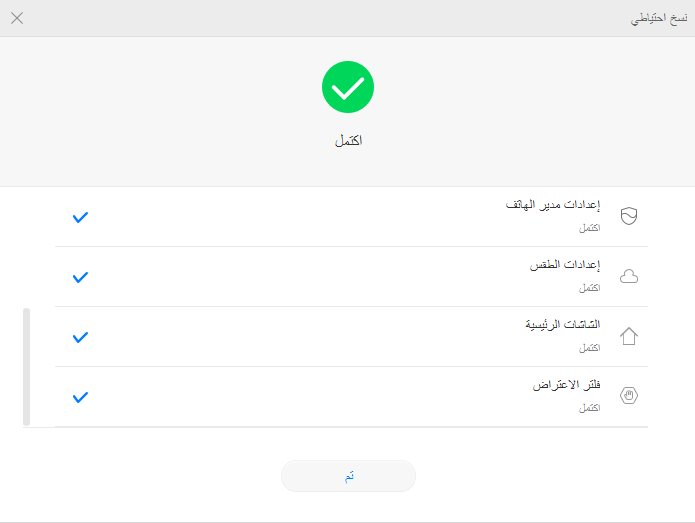
Task: Close the backup dialog with the X
Action: coord(17,18)
